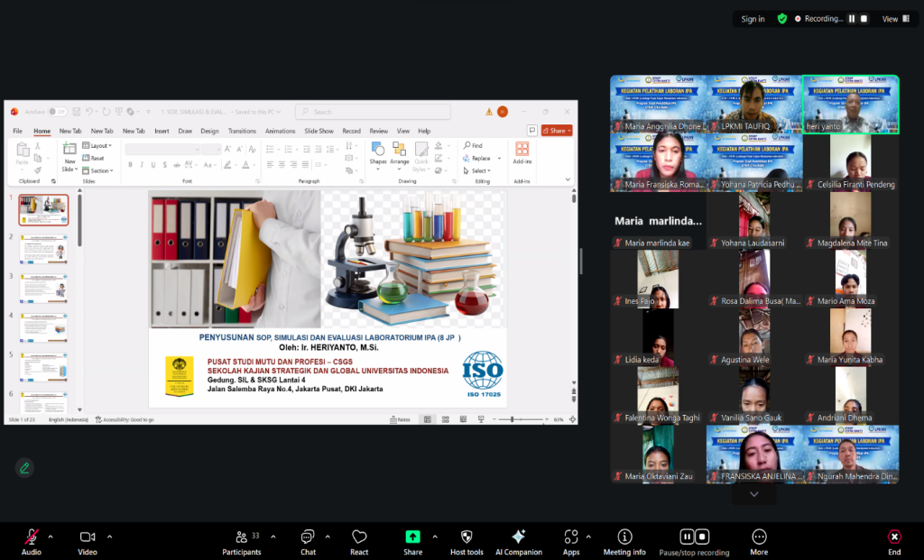The image size is (924, 560).
Task: Select slide 2 thumbnail in the slide panel
Action: tap(43, 249)
